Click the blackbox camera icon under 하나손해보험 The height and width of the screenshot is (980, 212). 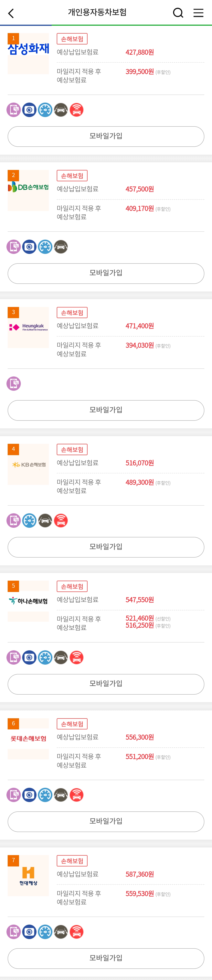29,657
